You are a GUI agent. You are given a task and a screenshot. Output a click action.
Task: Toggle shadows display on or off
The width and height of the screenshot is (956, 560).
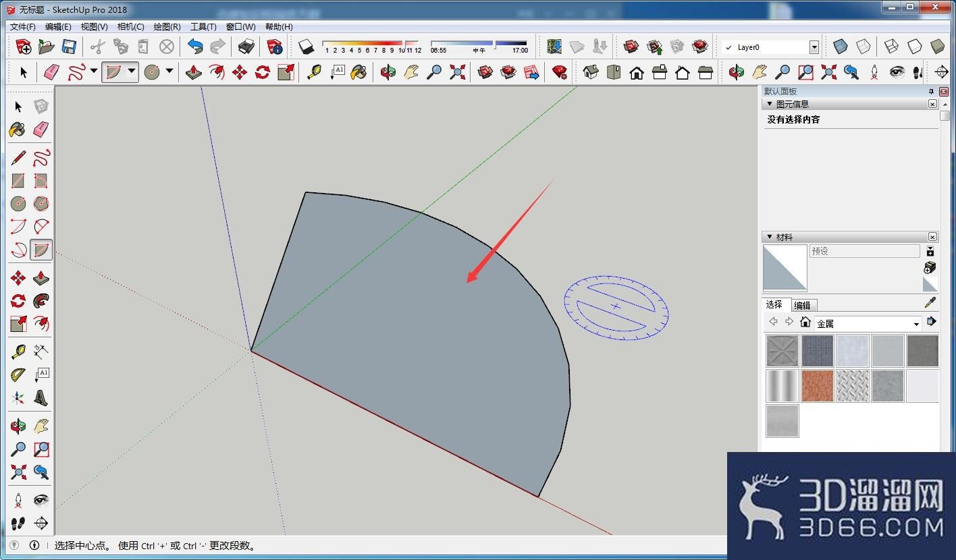306,47
